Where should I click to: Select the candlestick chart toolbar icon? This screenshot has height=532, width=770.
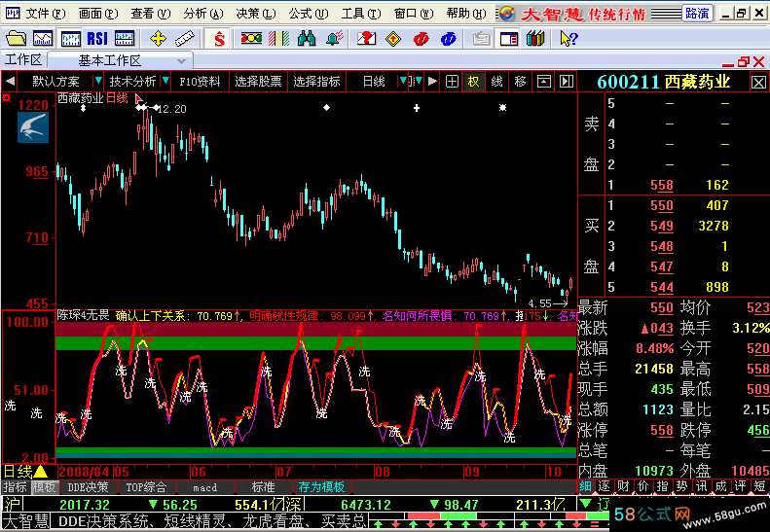point(71,38)
